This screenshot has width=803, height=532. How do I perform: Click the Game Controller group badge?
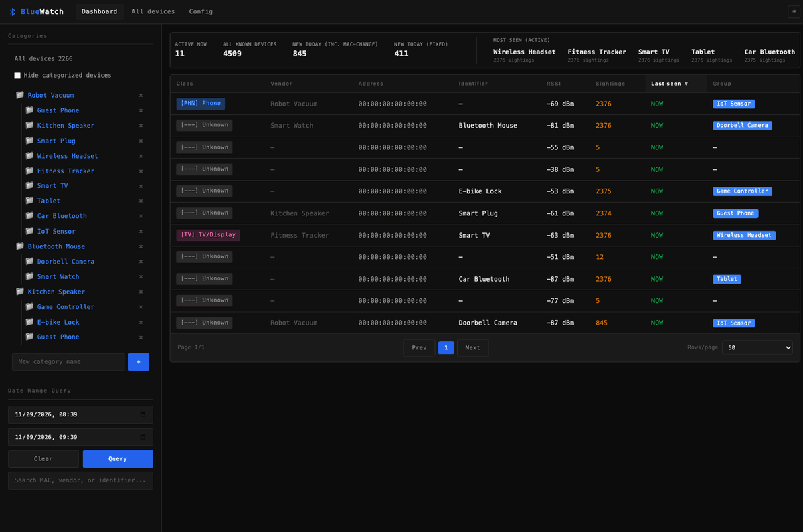tap(742, 191)
